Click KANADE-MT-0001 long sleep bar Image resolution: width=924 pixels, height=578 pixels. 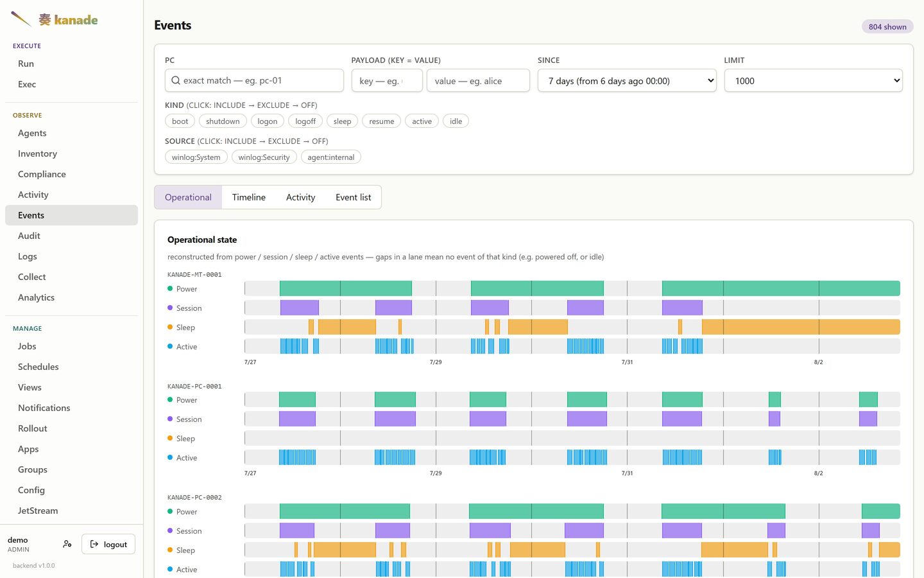coord(801,327)
